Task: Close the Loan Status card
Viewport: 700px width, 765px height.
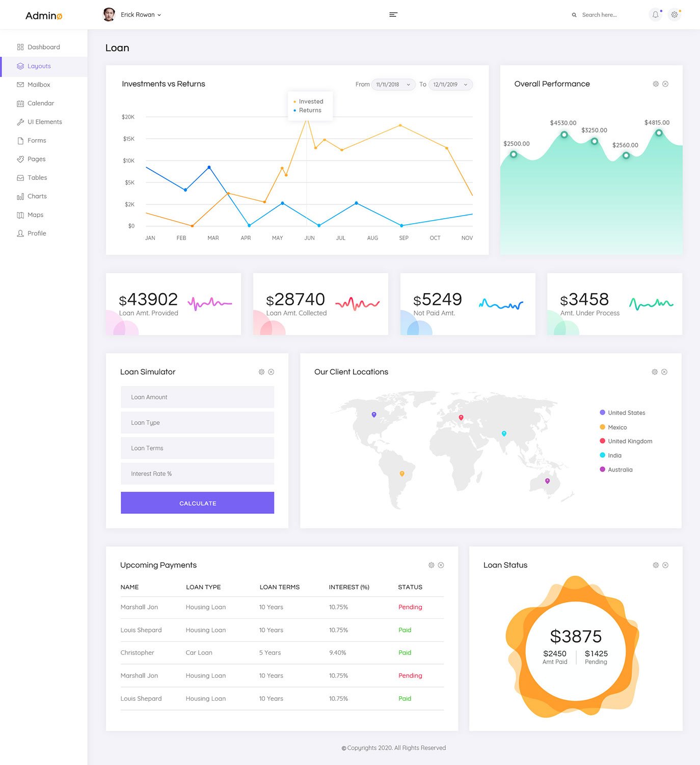Action: click(665, 565)
